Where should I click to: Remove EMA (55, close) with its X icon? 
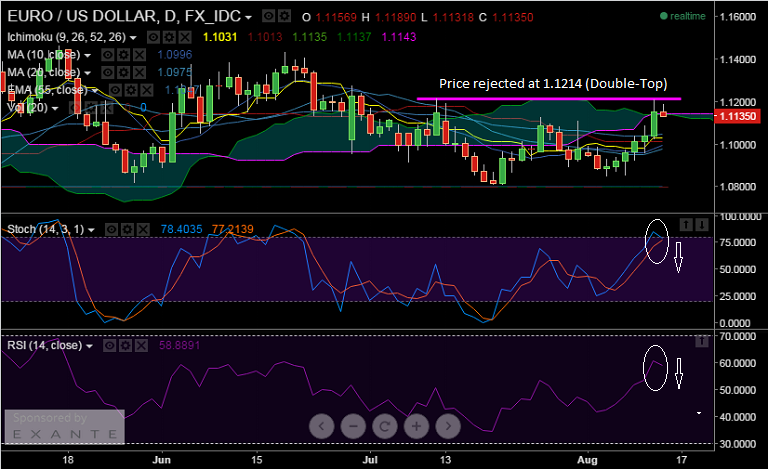147,90
